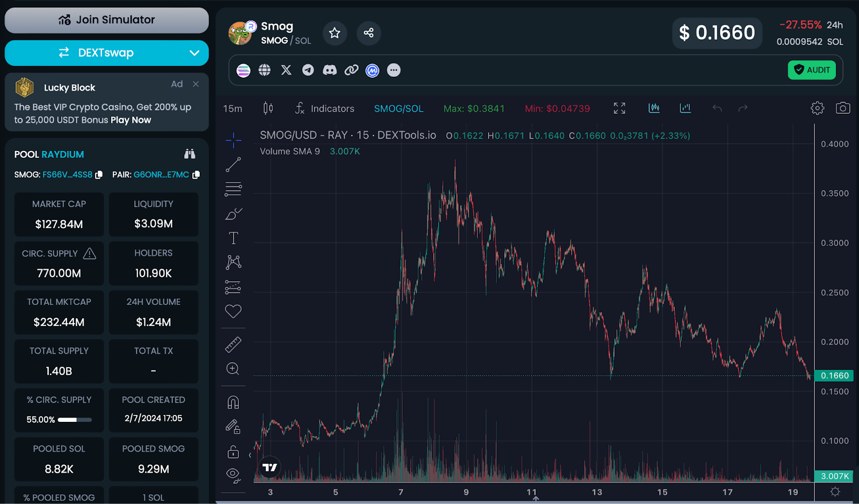Click the 3.007K volume label
This screenshot has width=859, height=504.
click(835, 476)
